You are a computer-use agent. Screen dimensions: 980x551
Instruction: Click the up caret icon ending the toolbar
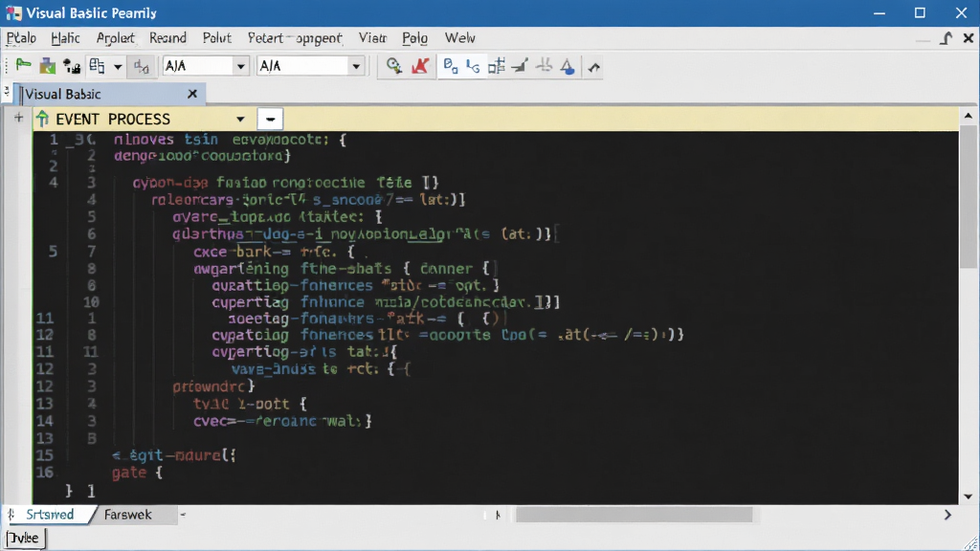pos(593,67)
